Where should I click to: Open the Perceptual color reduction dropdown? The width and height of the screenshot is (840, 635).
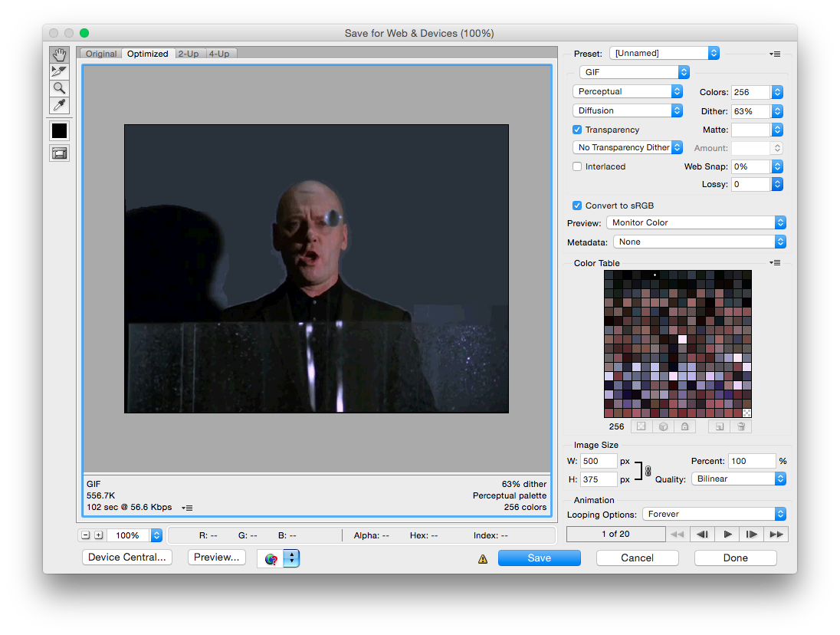[x=628, y=91]
